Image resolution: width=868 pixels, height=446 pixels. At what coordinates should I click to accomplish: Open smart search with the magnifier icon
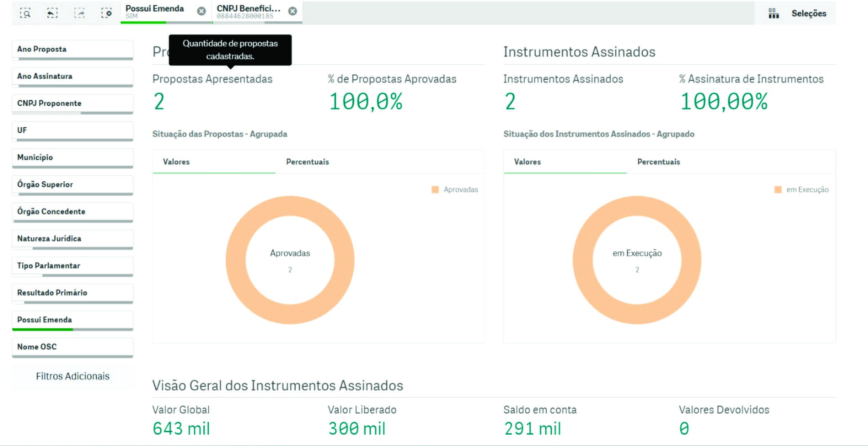click(x=25, y=12)
